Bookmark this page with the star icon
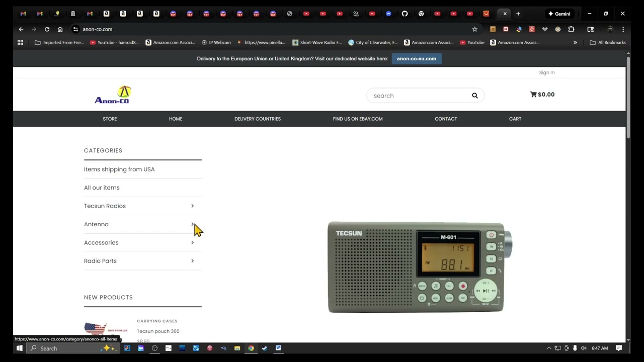This screenshot has width=644, height=362. 474,29
